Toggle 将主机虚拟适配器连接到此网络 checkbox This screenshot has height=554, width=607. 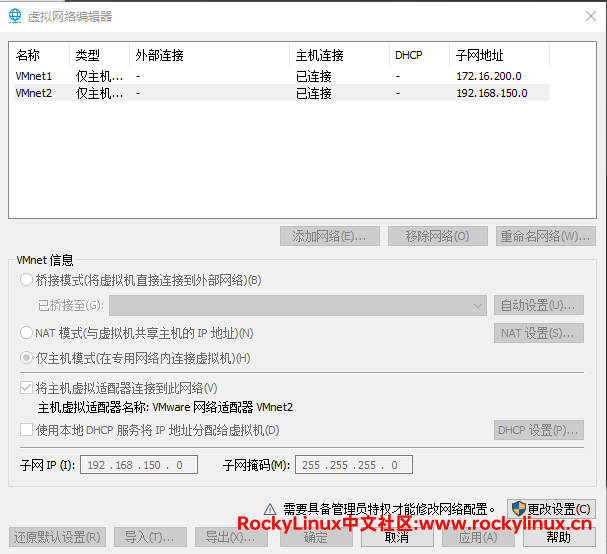(x=27, y=388)
